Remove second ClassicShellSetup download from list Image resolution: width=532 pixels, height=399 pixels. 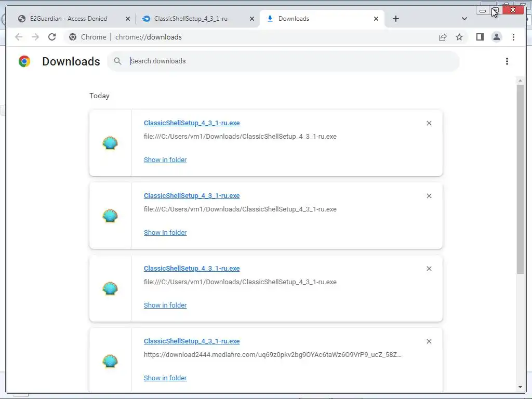tap(429, 196)
